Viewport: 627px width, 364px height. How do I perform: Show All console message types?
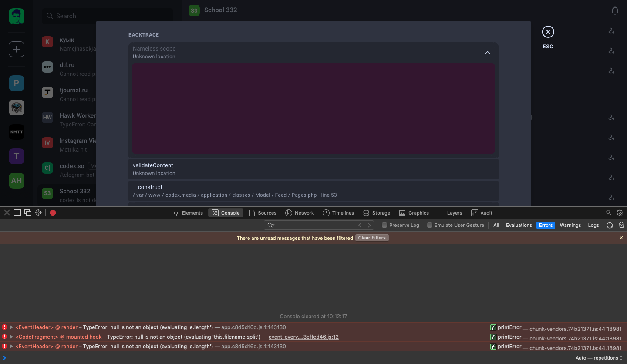(x=496, y=225)
